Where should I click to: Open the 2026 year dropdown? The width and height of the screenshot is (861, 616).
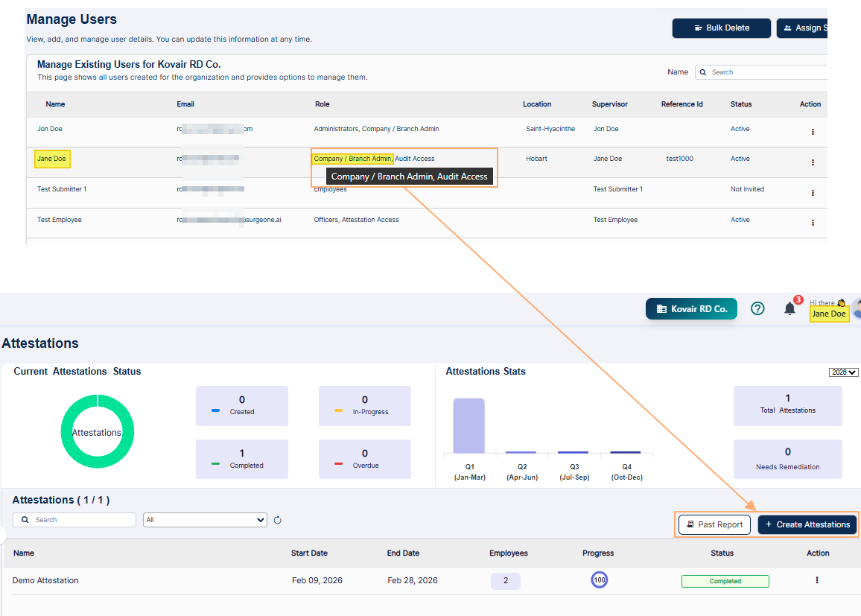843,372
